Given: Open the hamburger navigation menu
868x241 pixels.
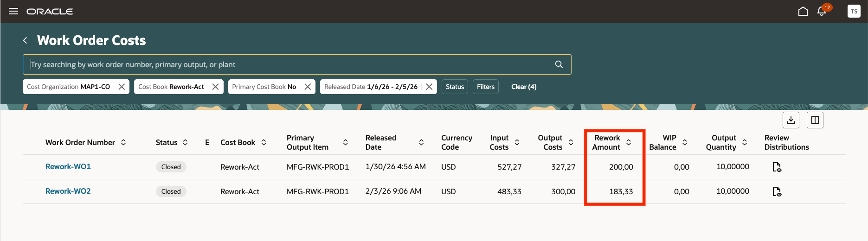Looking at the screenshot, I should point(13,11).
